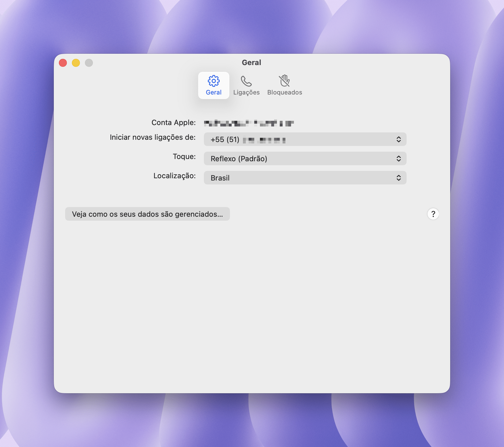Click the blurred Conta Apple account value

(x=249, y=123)
